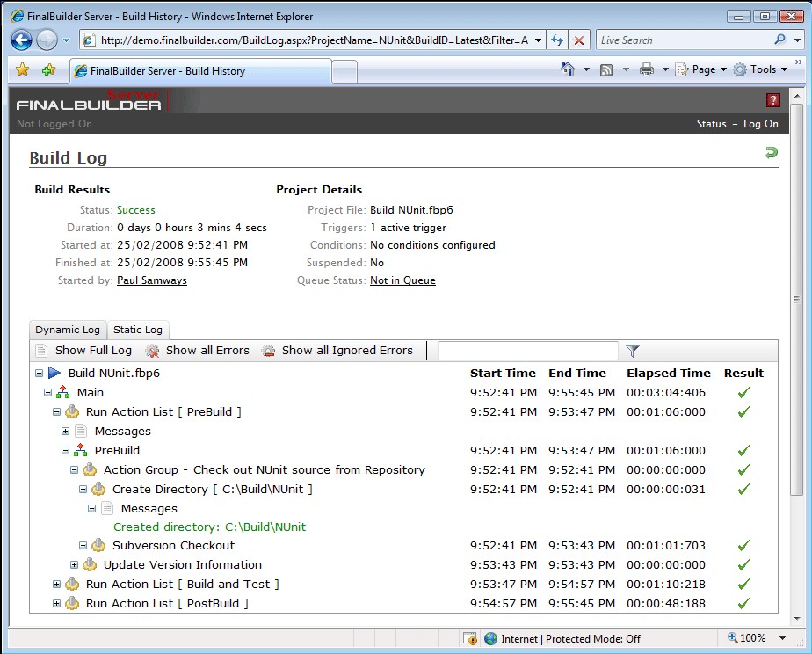This screenshot has width=812, height=654.
Task: Click the Status link in header
Action: (711, 124)
